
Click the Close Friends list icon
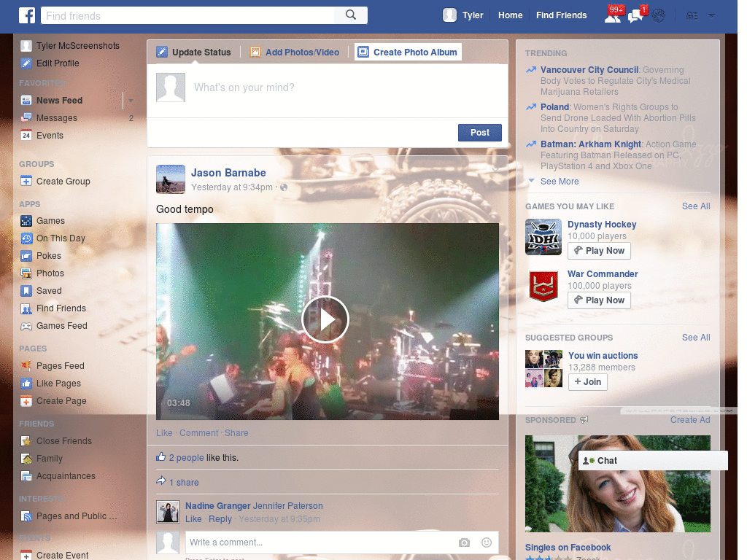click(x=26, y=441)
